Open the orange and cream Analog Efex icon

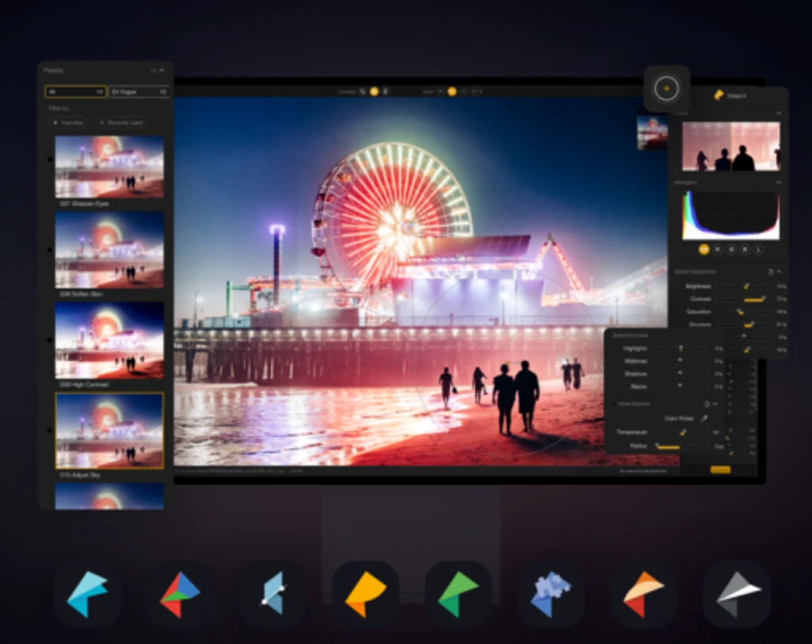[644, 594]
